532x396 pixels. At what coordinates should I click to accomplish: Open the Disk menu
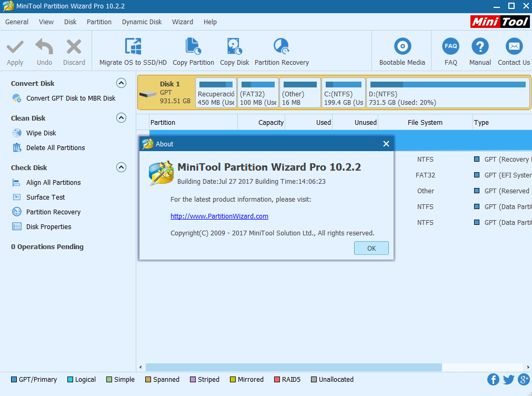point(70,22)
